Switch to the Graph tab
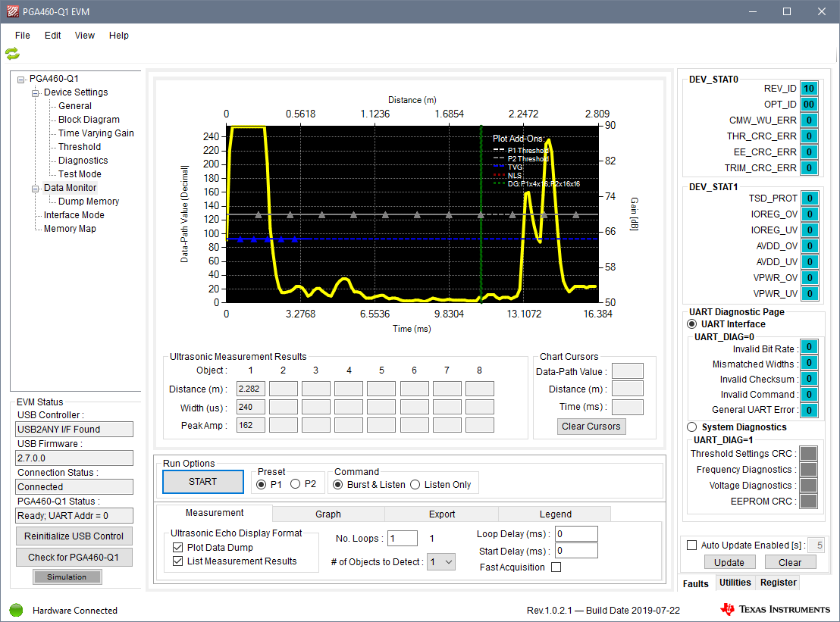This screenshot has height=622, width=840. (x=328, y=514)
